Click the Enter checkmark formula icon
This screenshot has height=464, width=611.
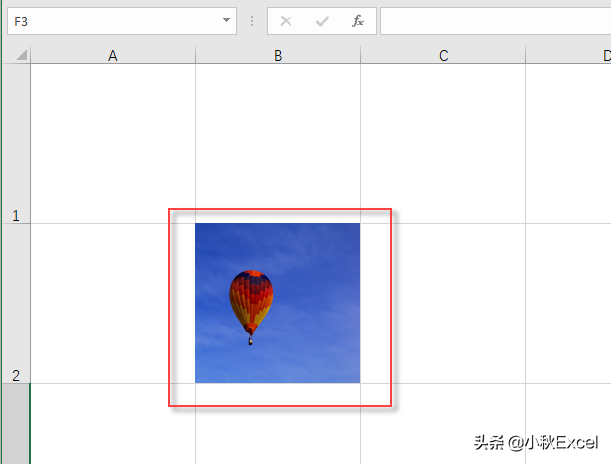(x=322, y=21)
